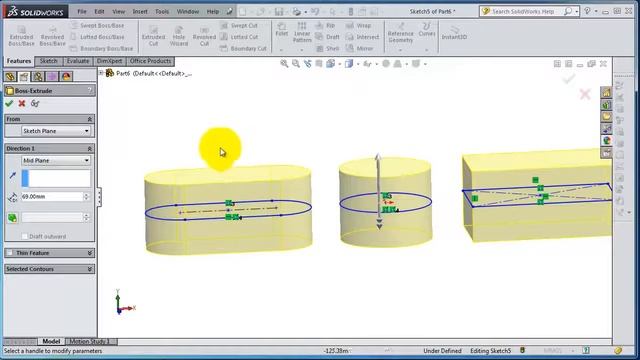Screen dimensions: 640x360
Task: Expand Part6 flyout design tree
Action: coord(101,73)
